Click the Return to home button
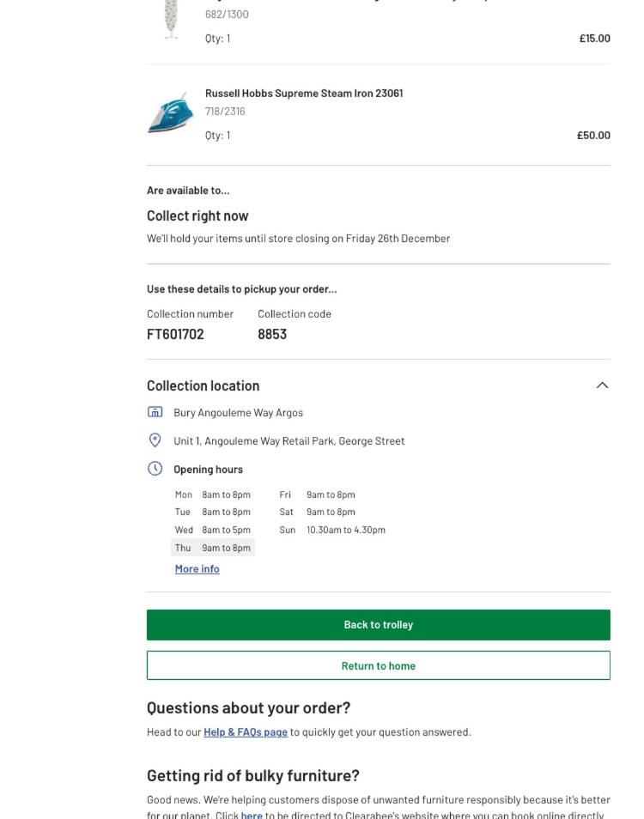This screenshot has width=644, height=819. point(378,665)
